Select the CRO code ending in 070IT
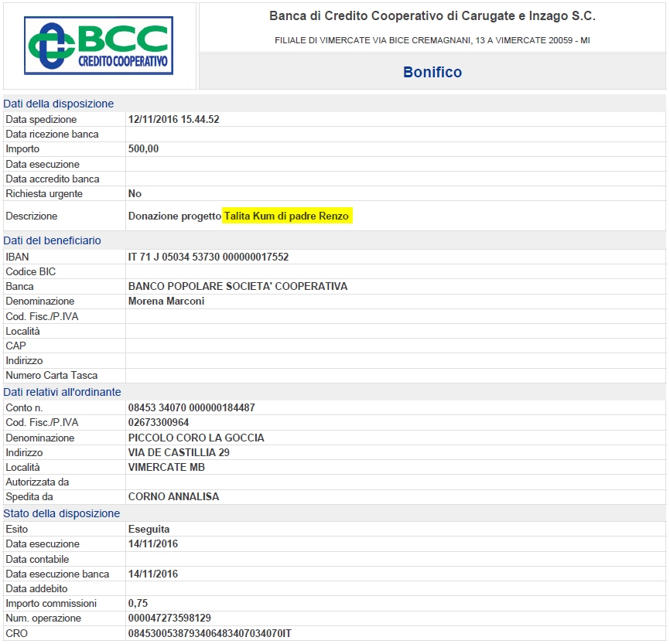Viewport: 670px width, 644px height. click(210, 633)
